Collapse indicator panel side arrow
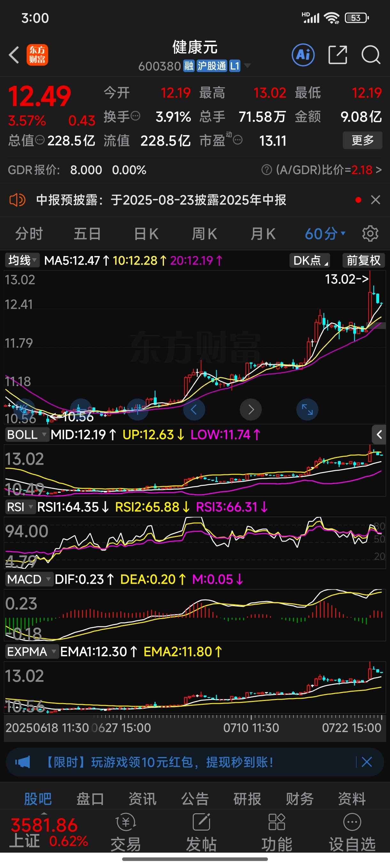Viewport: 390px width, 868px height. [x=379, y=435]
